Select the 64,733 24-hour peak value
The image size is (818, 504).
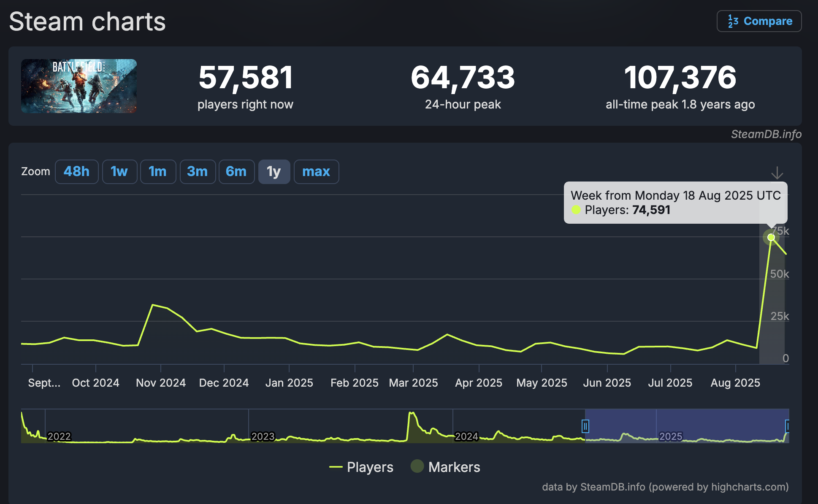[463, 77]
